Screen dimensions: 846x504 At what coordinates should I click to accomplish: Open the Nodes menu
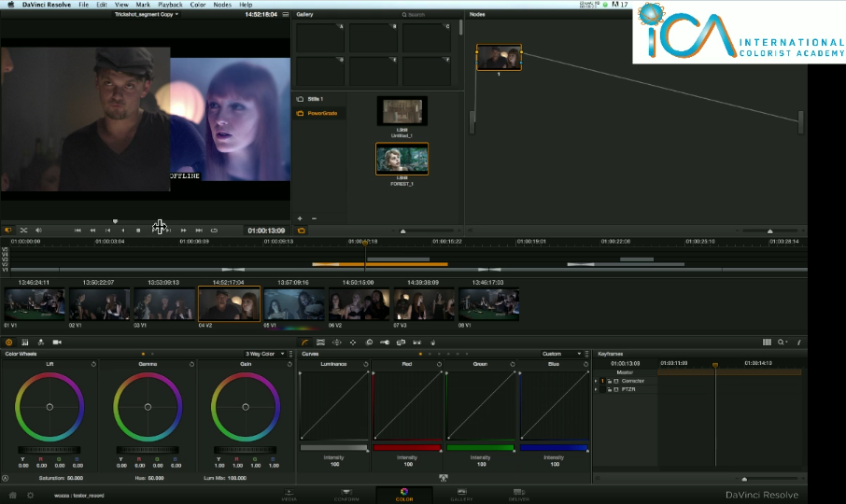pyautogui.click(x=222, y=5)
